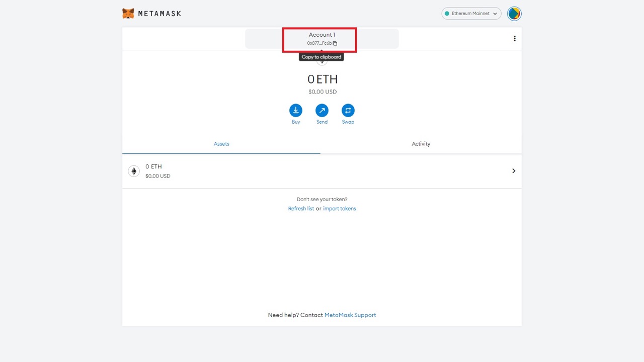Click the colorful account avatar
The height and width of the screenshot is (362, 644).
[514, 14]
